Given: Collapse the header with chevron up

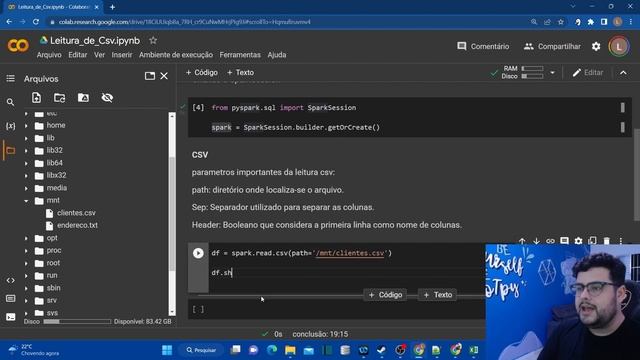Looking at the screenshot, I should [x=623, y=73].
